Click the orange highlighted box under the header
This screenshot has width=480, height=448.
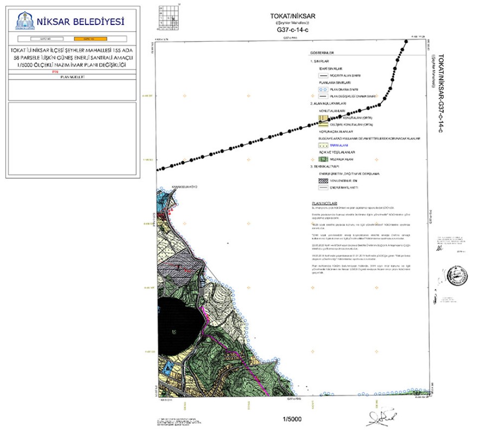86,38
